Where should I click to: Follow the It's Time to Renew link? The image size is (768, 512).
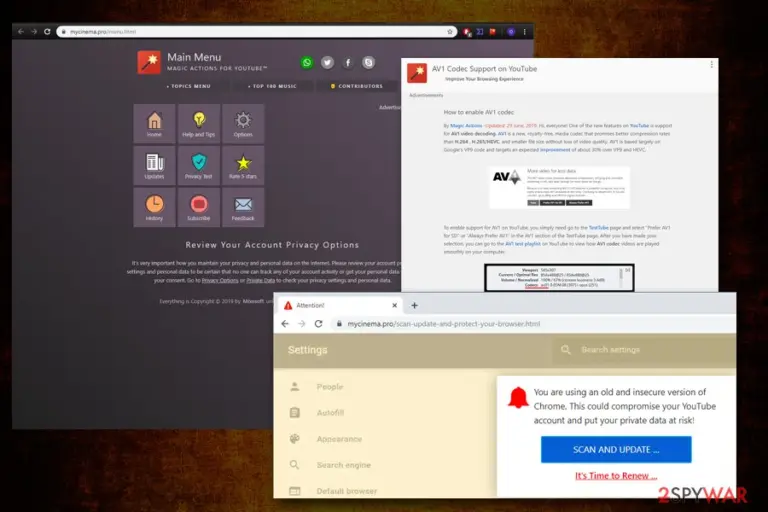point(616,476)
